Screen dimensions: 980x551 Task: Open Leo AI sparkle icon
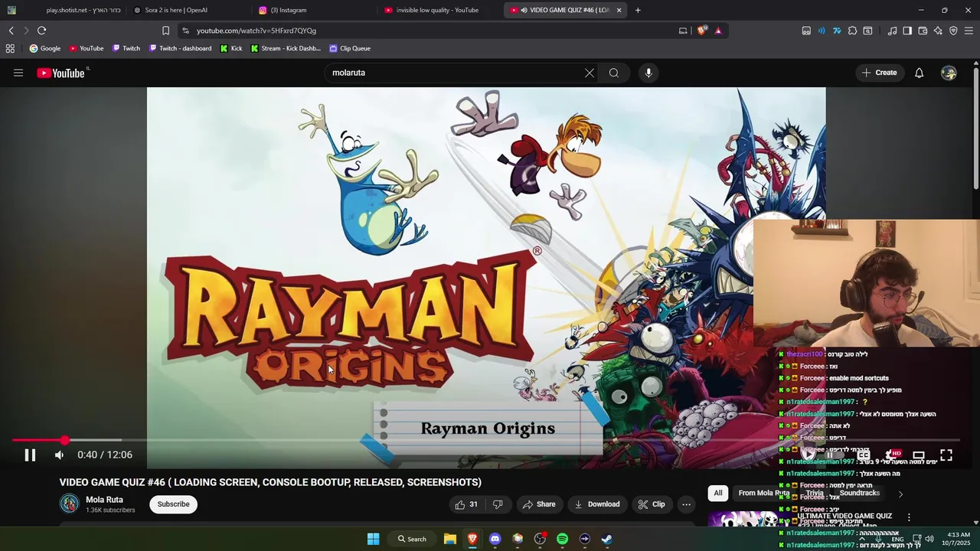[938, 31]
